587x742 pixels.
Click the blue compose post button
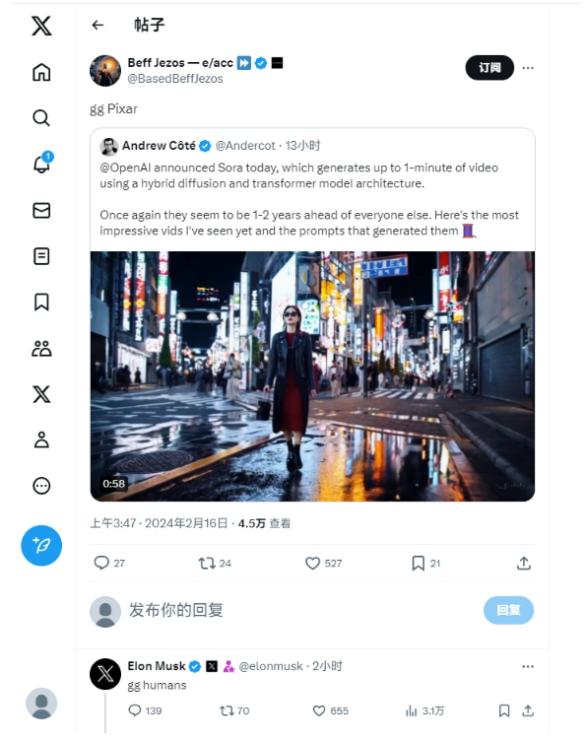coord(41,546)
